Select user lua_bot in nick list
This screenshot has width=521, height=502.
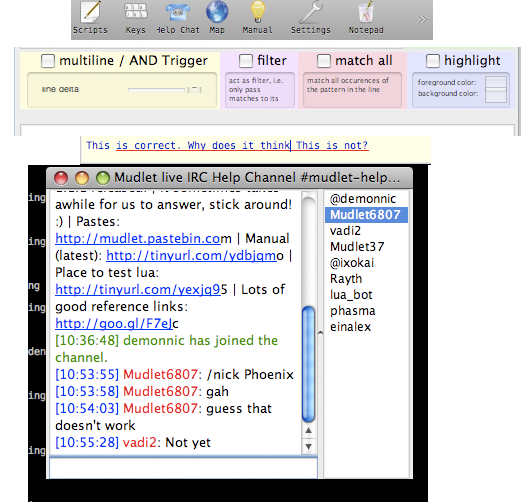pos(366,295)
